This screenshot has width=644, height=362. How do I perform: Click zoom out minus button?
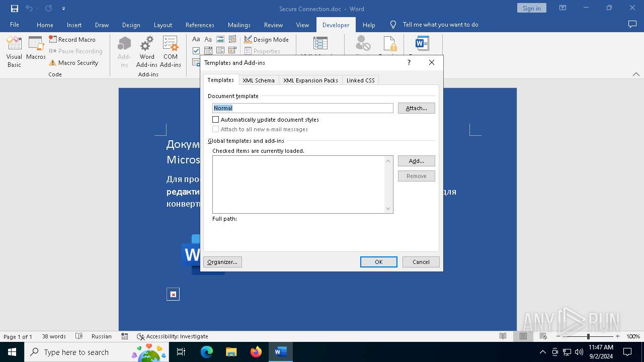click(558, 336)
